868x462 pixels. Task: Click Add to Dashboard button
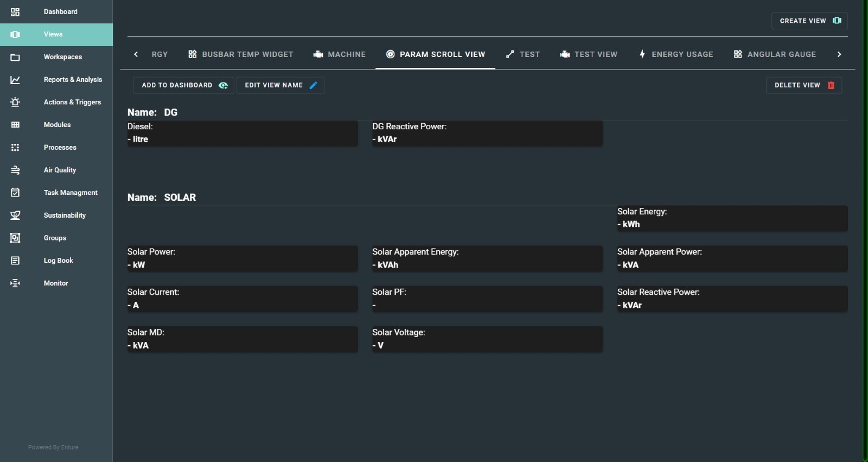pos(184,85)
